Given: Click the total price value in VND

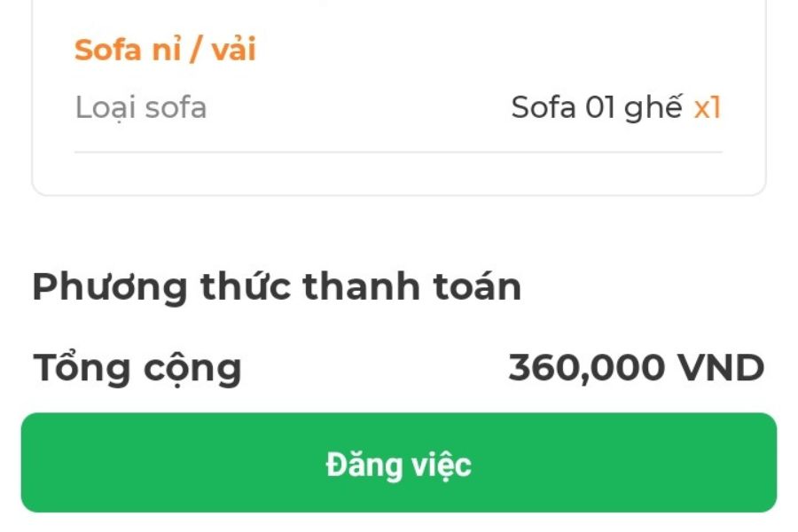Looking at the screenshot, I should click(636, 367).
